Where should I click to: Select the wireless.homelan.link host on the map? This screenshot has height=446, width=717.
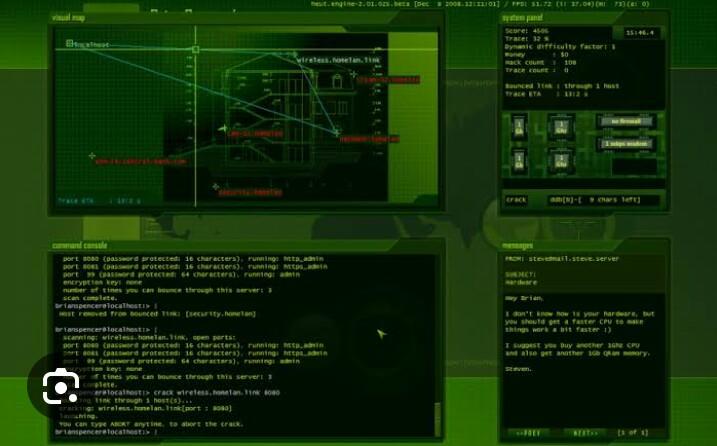pos(338,60)
